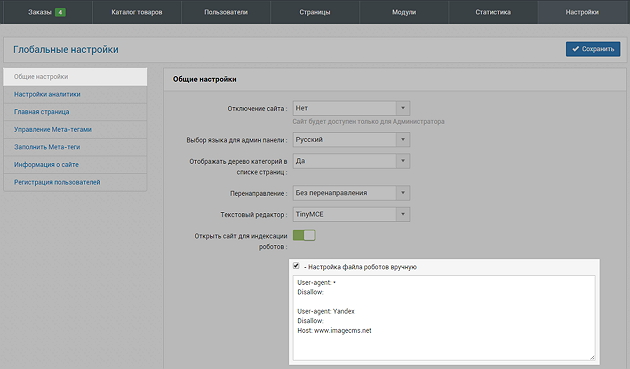Uncheck the manual robots file setting checkbox
The width and height of the screenshot is (630, 369).
point(296,266)
